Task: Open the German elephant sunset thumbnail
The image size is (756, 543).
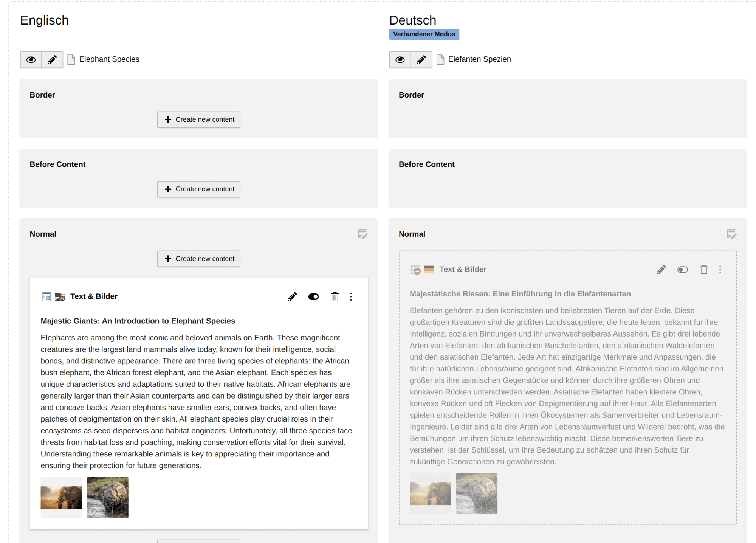Action: 430,493
